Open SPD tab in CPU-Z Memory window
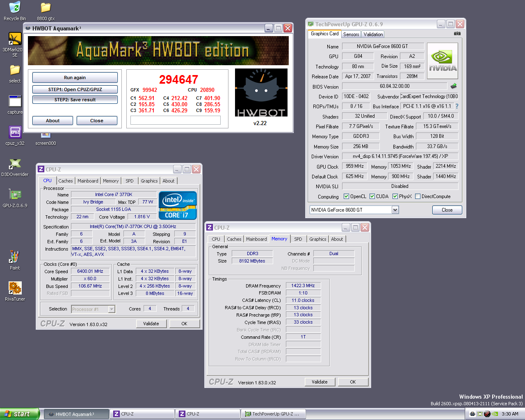The height and width of the screenshot is (420, 525). coord(298,239)
